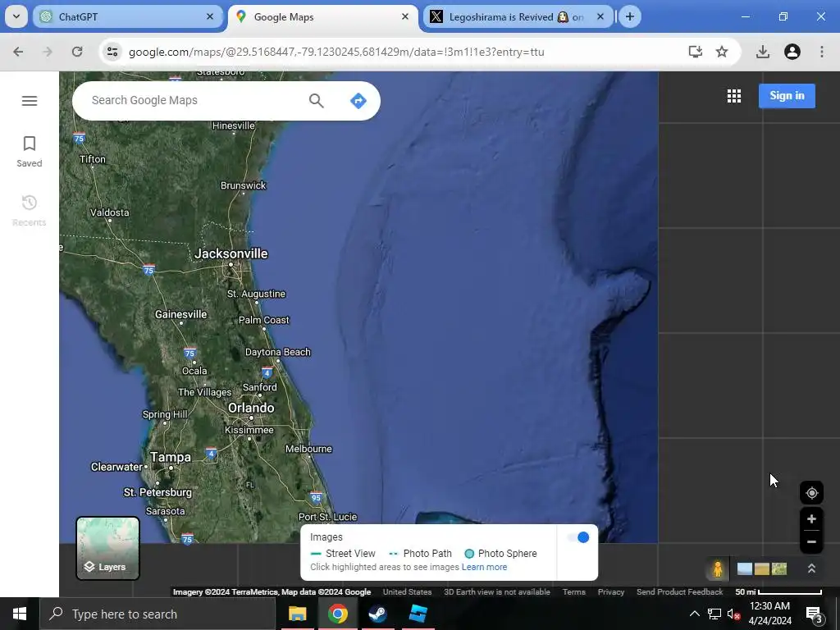Click the Daytona Beach label
The height and width of the screenshot is (630, 840).
(x=278, y=352)
